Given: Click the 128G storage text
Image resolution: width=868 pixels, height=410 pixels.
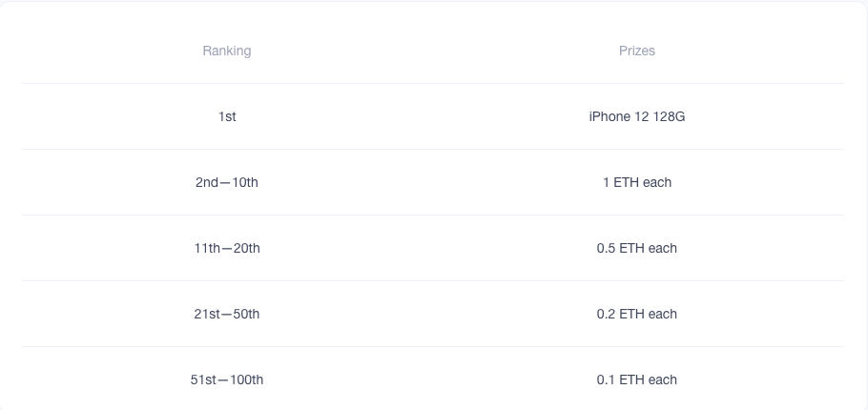Looking at the screenshot, I should click(x=669, y=116).
